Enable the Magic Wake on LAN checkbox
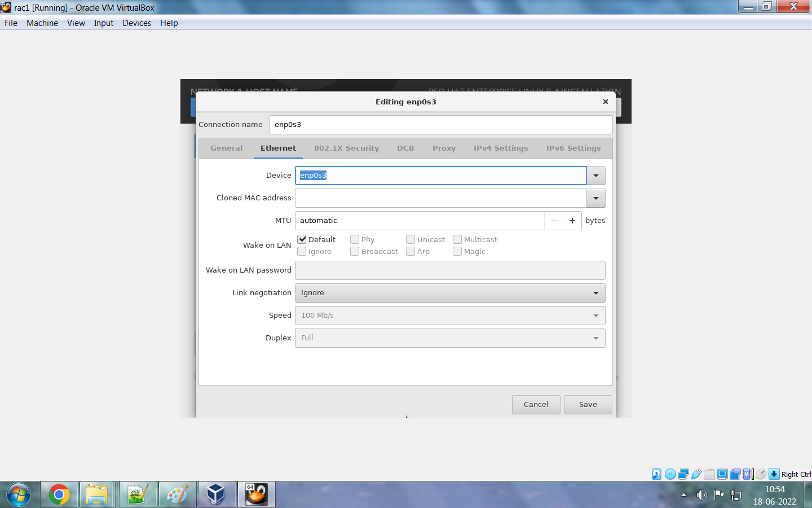Viewport: 812px width, 508px height. coord(457,251)
